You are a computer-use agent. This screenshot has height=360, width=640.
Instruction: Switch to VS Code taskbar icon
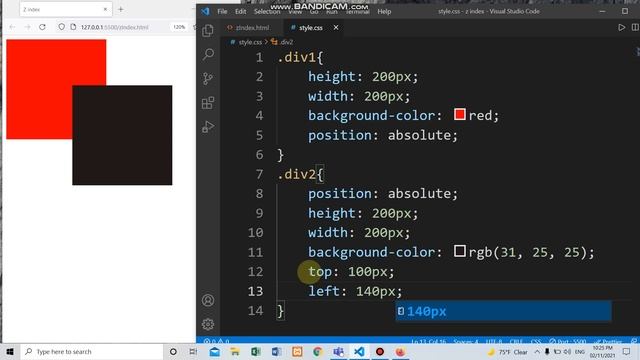click(x=359, y=351)
